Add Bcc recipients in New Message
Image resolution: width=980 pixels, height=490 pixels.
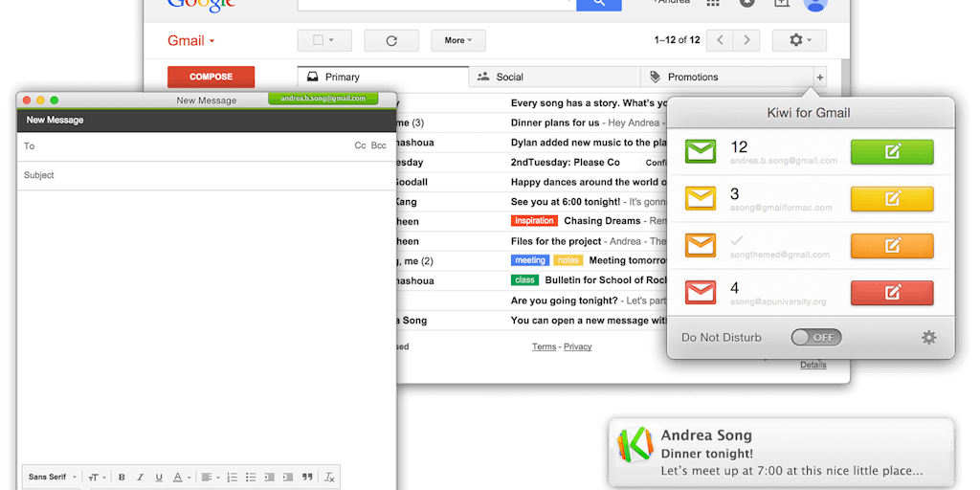point(379,145)
